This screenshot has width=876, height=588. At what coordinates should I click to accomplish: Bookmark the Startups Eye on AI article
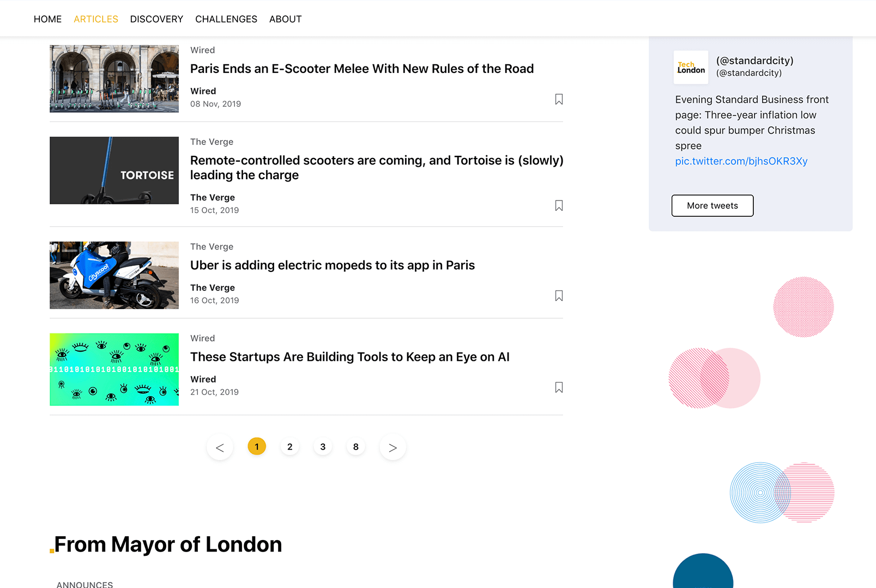pos(559,387)
